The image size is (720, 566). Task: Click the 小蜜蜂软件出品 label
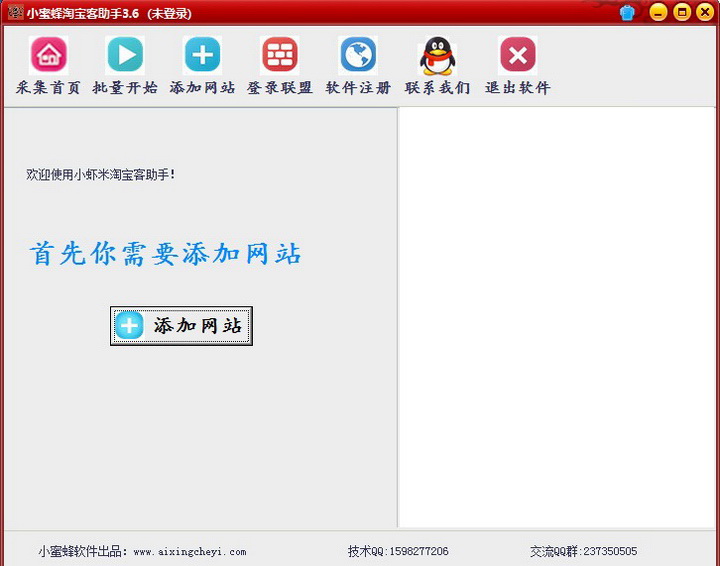click(83, 551)
